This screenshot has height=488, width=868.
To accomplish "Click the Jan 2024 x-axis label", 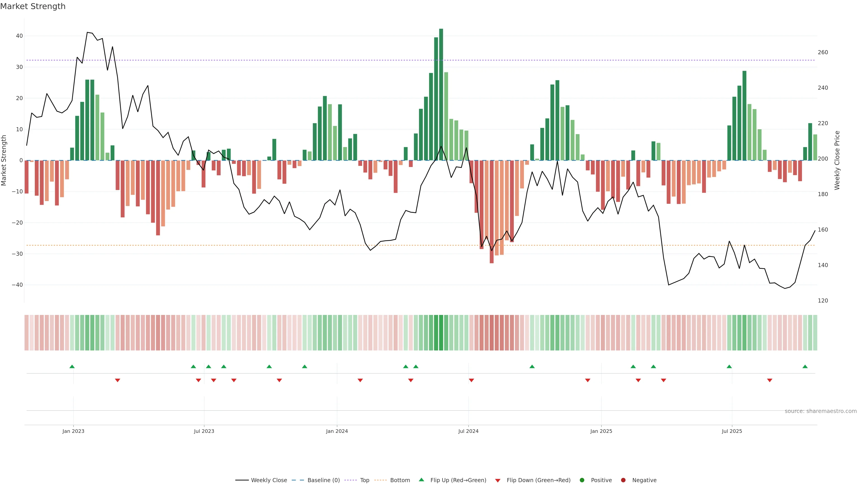I will pos(337,431).
